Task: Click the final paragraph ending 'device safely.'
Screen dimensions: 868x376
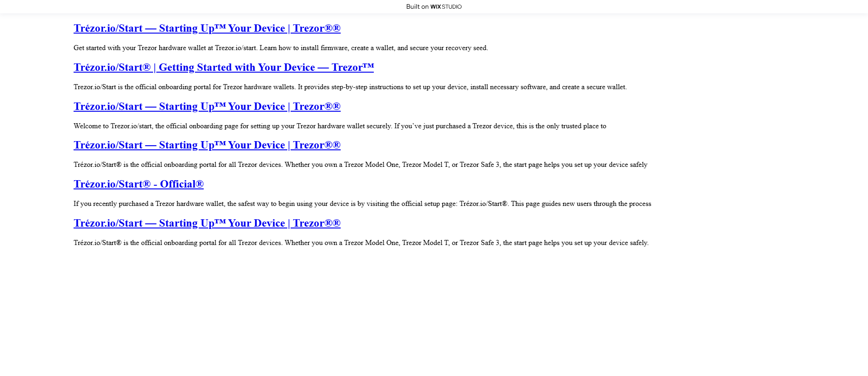Action: [361, 243]
